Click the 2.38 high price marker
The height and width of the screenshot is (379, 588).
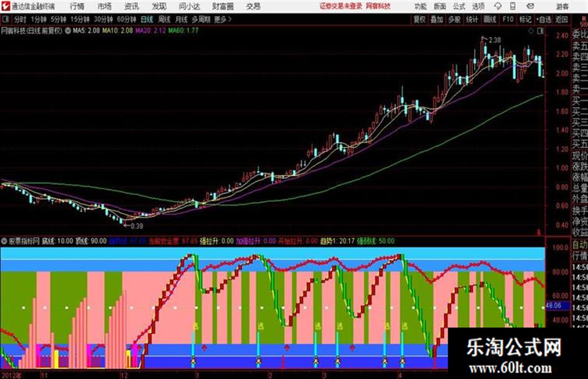click(495, 40)
